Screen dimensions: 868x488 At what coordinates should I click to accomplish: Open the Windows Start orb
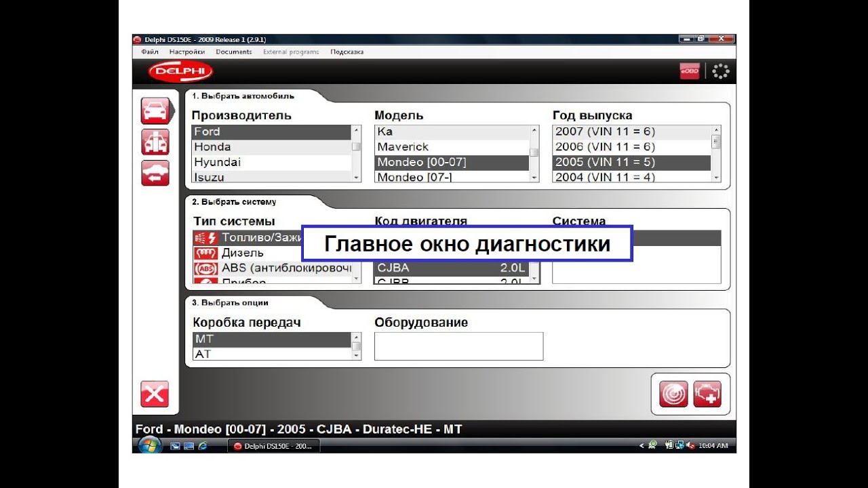(x=149, y=445)
